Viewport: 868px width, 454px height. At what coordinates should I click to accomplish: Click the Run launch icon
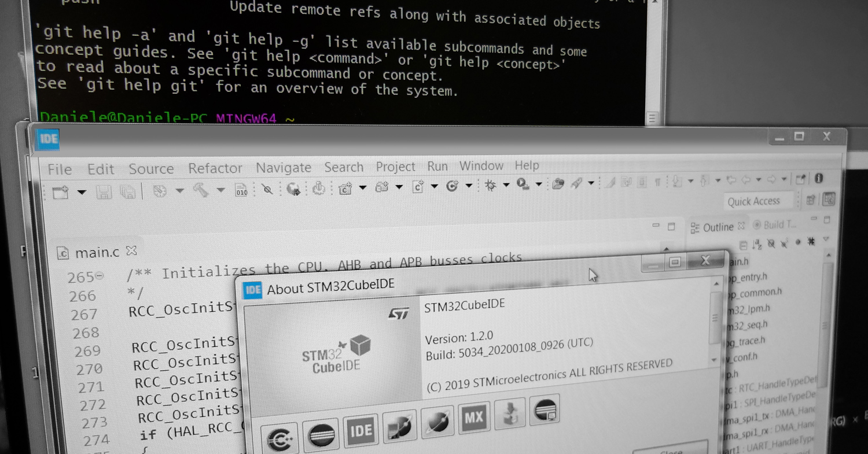[523, 185]
